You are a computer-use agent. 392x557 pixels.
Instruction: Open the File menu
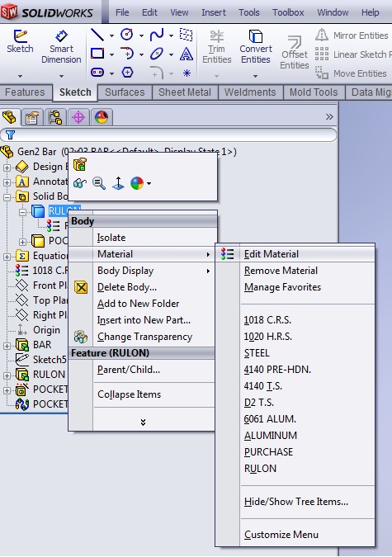[x=122, y=12]
